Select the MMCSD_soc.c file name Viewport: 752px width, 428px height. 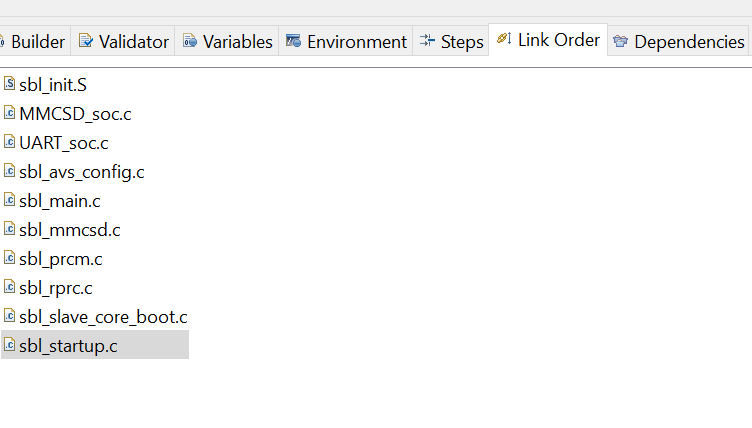75,114
